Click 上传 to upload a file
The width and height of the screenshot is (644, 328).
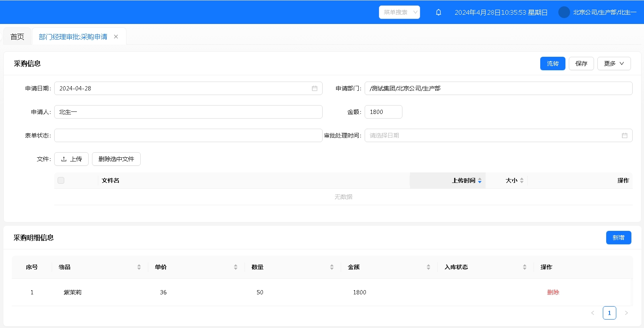(71, 159)
